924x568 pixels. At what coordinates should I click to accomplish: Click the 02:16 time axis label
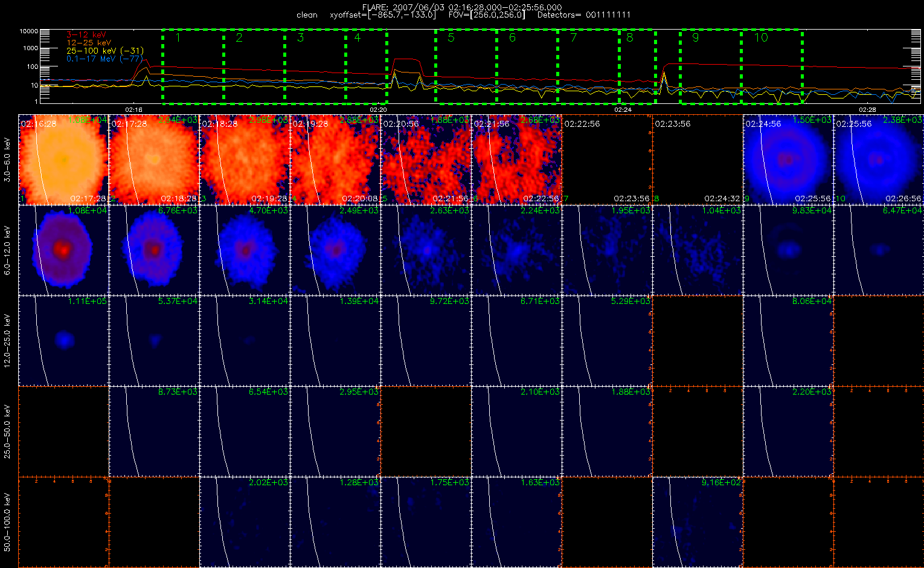click(x=133, y=109)
